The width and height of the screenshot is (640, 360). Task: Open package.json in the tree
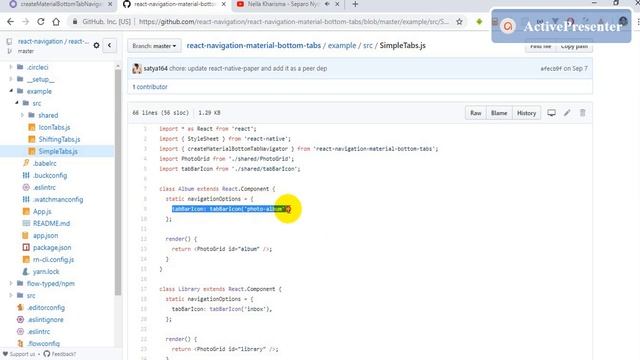click(52, 247)
